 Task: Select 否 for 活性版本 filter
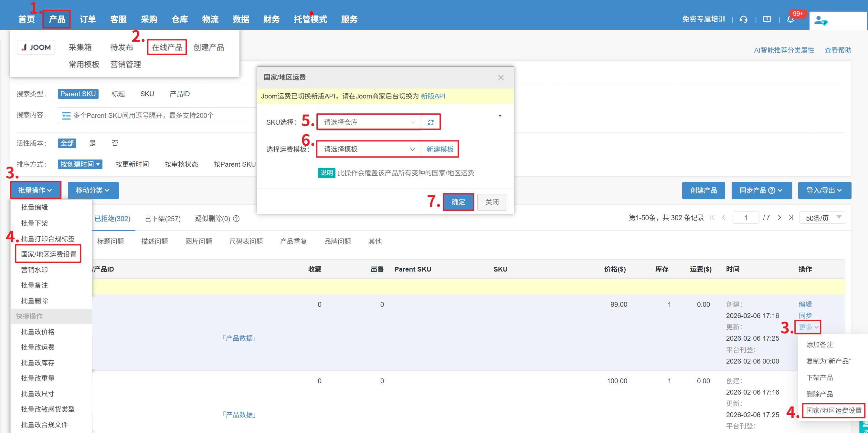115,143
